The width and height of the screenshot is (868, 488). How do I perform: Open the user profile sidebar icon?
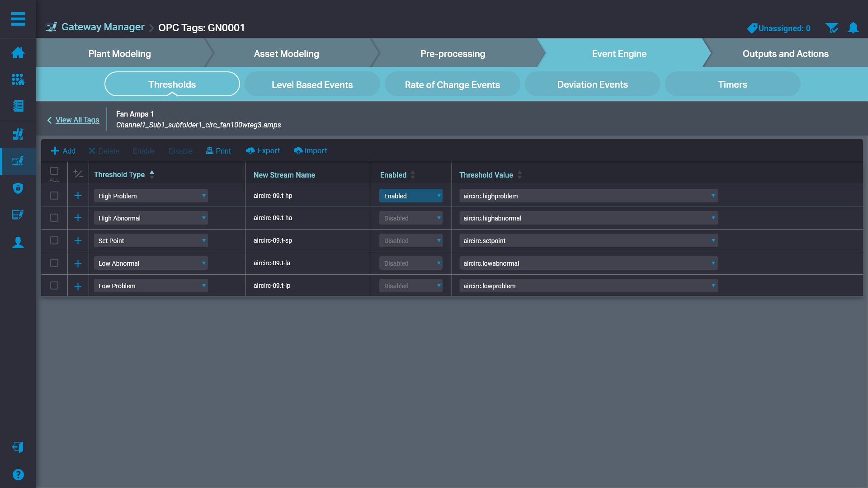18,242
